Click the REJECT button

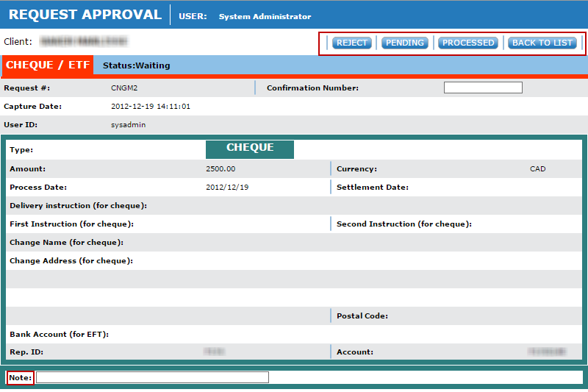[x=352, y=43]
